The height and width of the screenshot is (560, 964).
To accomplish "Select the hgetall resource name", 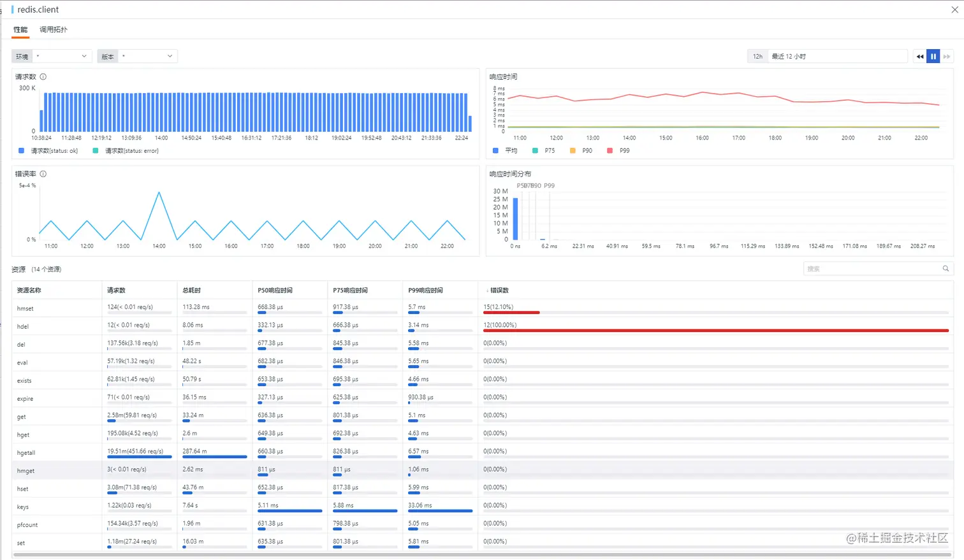I will click(x=26, y=453).
